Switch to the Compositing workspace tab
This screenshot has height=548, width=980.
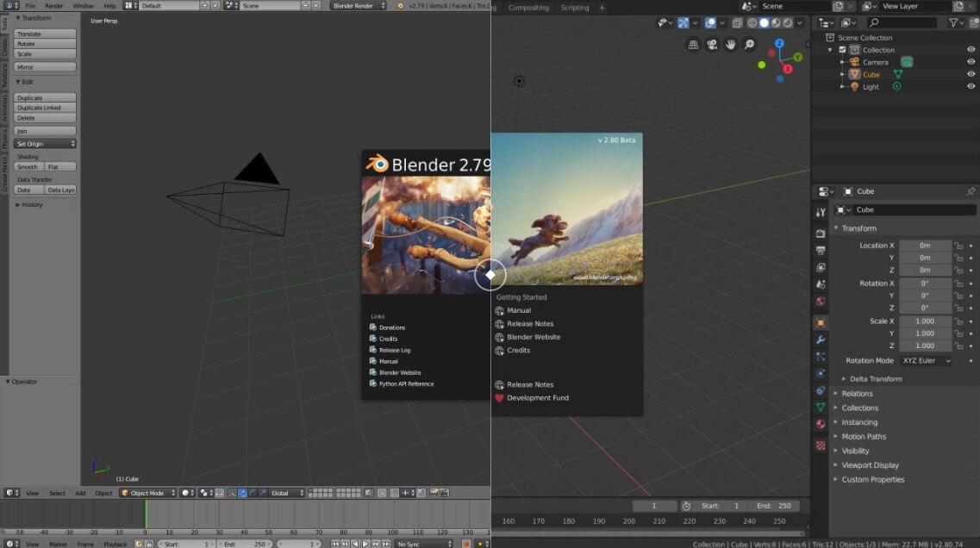pos(528,8)
